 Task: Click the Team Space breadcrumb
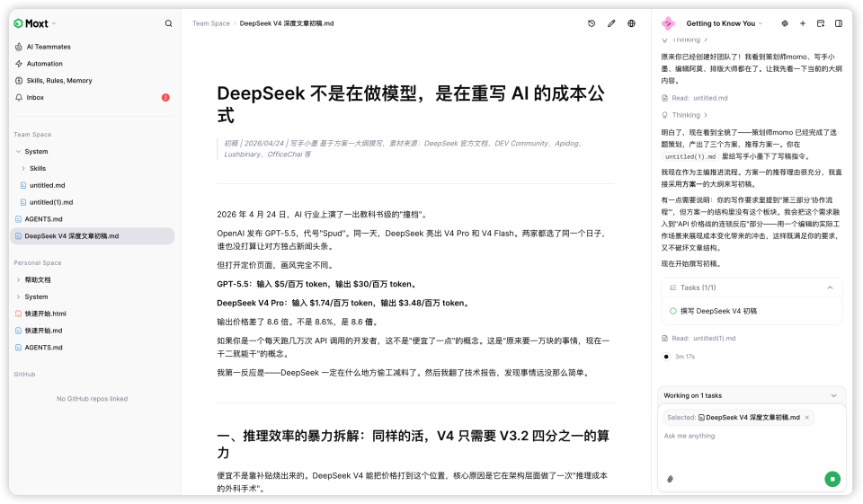click(210, 23)
